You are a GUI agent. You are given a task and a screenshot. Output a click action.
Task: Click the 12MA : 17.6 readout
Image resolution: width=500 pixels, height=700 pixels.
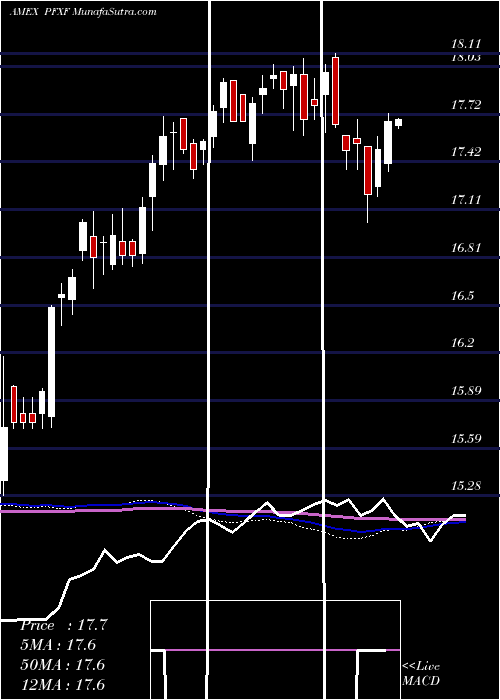[62, 684]
